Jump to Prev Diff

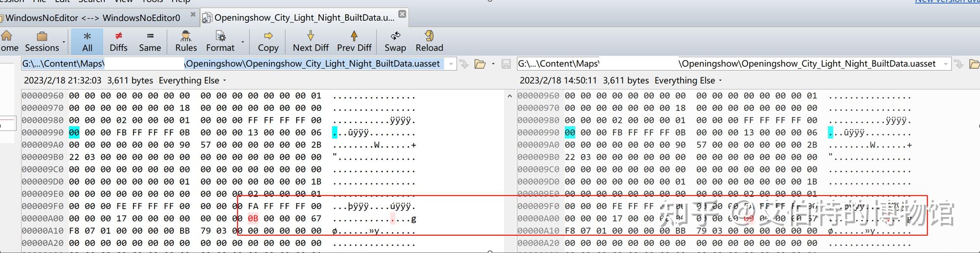point(354,41)
